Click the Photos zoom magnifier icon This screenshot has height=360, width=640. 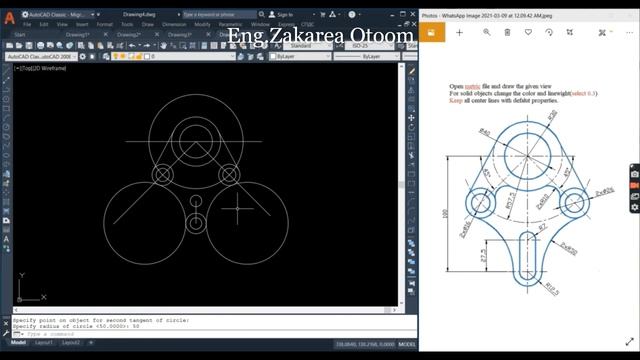pyautogui.click(x=487, y=32)
